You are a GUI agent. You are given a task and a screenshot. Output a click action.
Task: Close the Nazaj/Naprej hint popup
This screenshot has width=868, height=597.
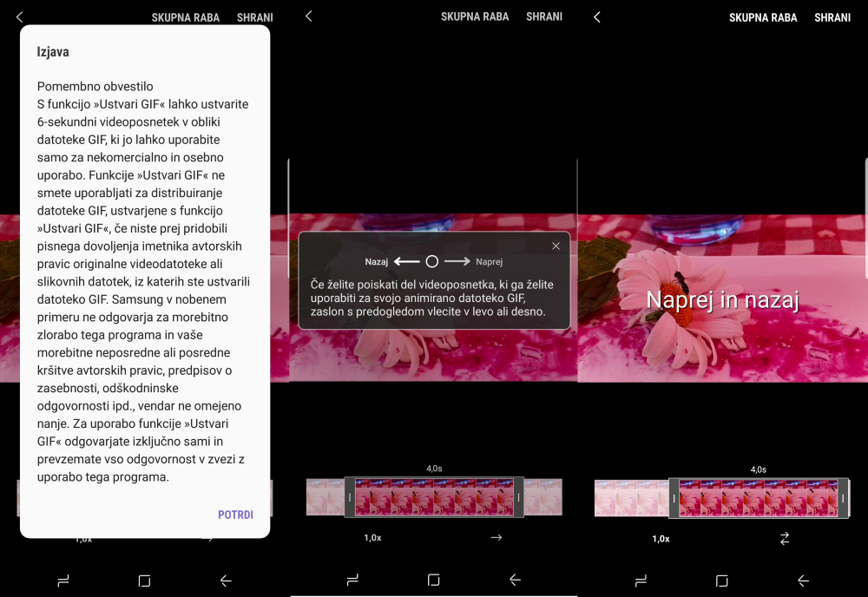point(556,246)
